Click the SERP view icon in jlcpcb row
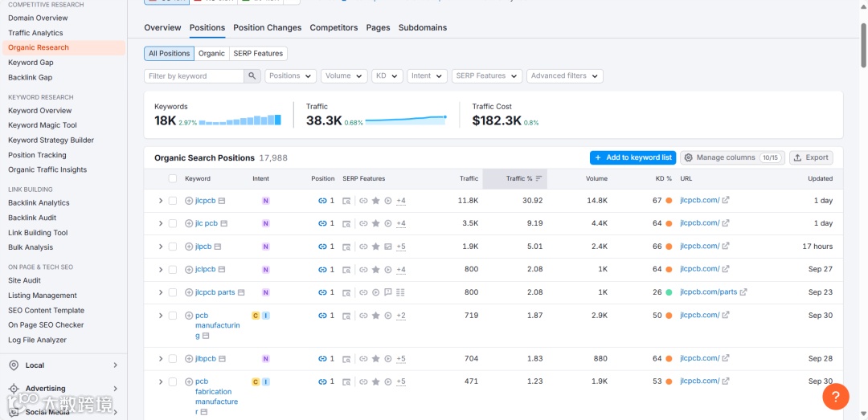 [x=346, y=201]
